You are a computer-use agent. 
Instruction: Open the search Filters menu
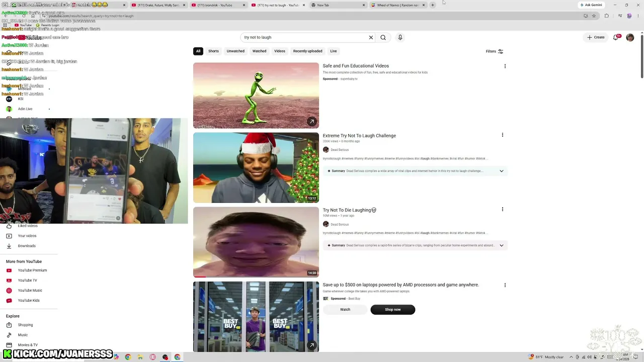point(495,51)
